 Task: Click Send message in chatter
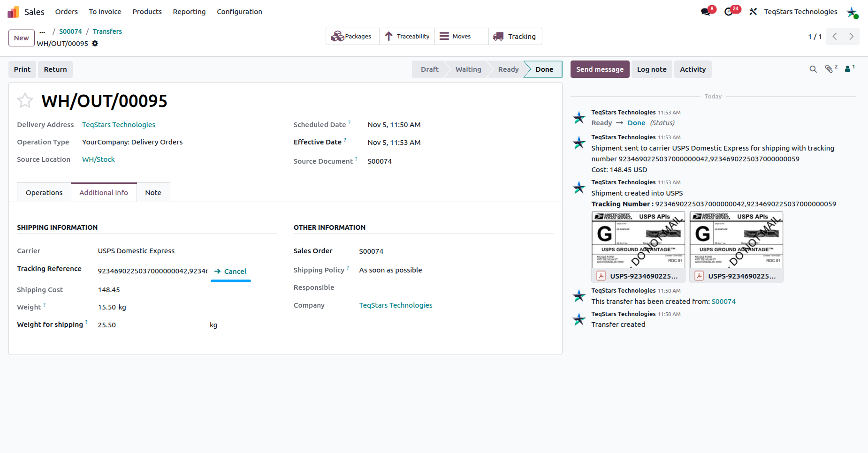pyautogui.click(x=600, y=69)
